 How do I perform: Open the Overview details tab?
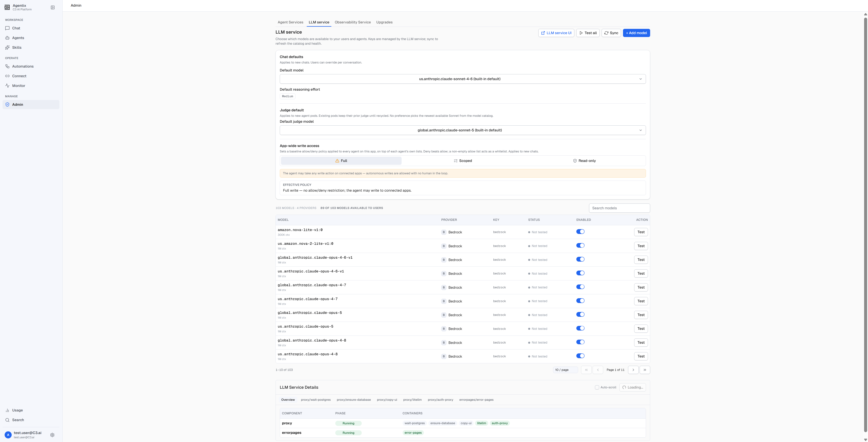click(x=288, y=400)
